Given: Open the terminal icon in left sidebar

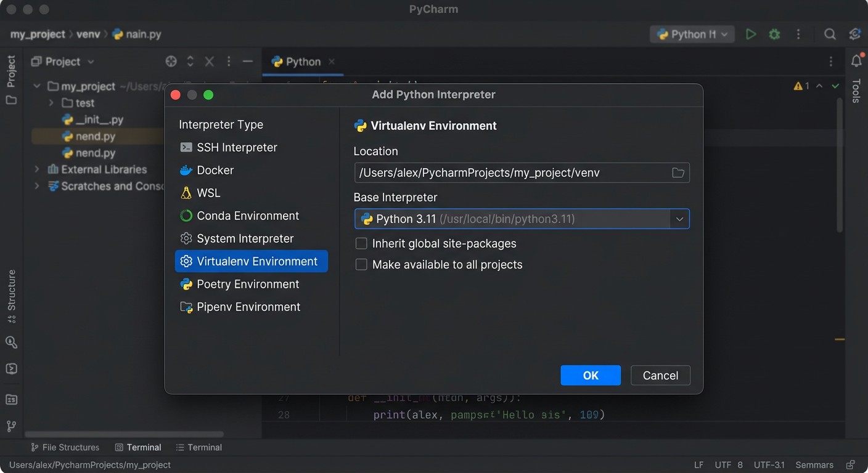Looking at the screenshot, I should (11, 369).
